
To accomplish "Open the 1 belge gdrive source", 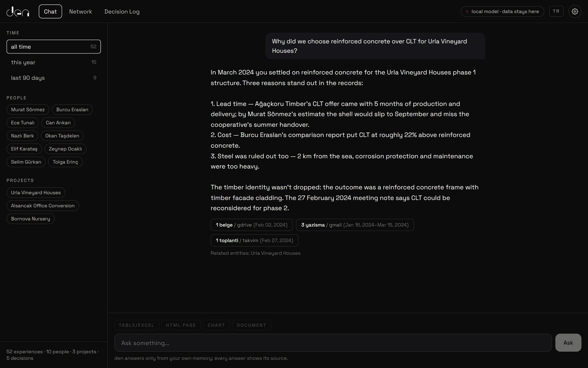I will tap(252, 225).
